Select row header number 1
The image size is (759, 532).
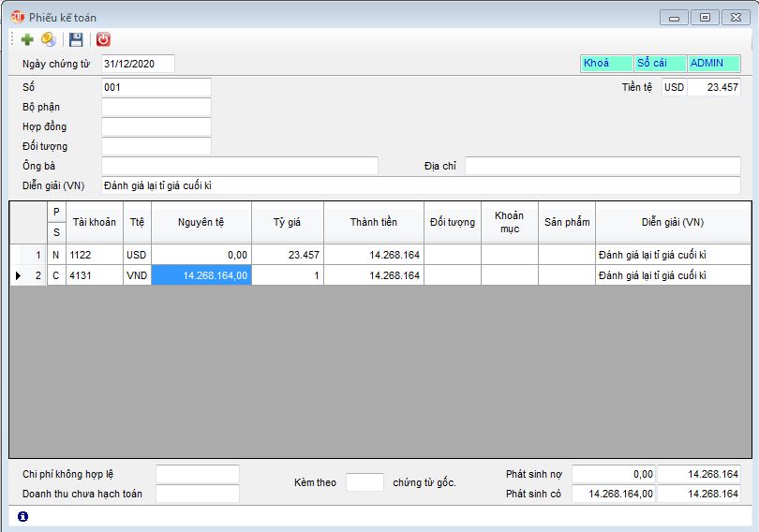28,255
